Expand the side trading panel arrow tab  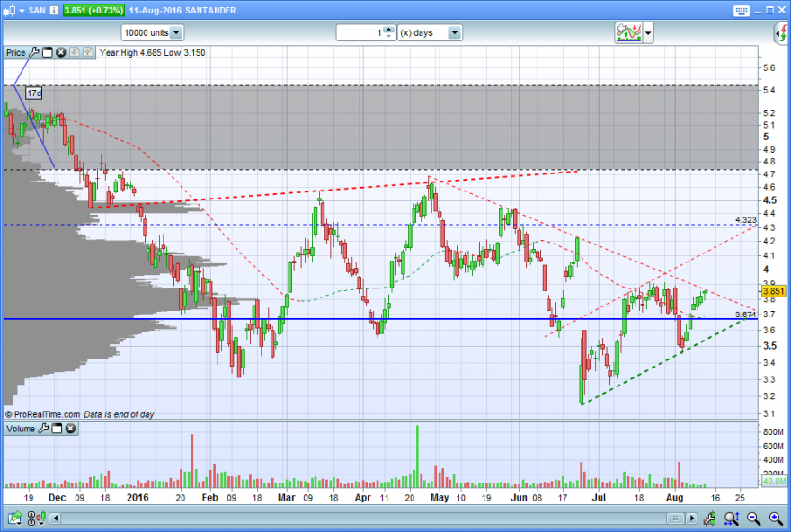click(x=781, y=33)
